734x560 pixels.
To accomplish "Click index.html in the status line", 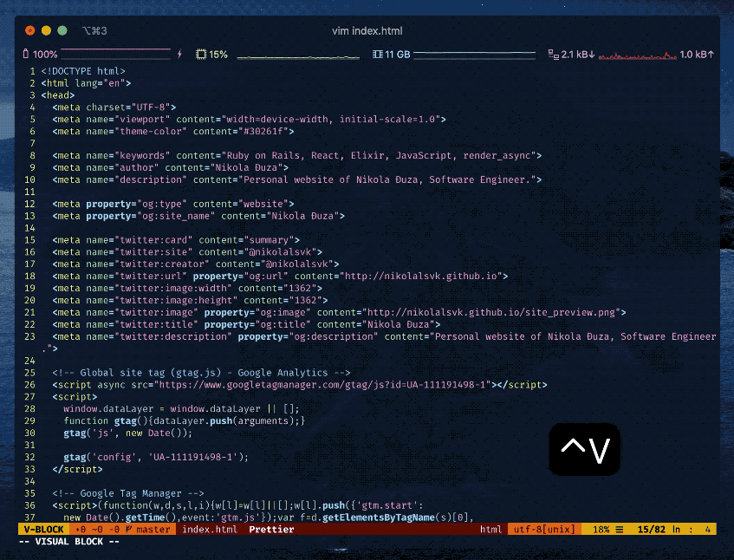I will coord(210,529).
